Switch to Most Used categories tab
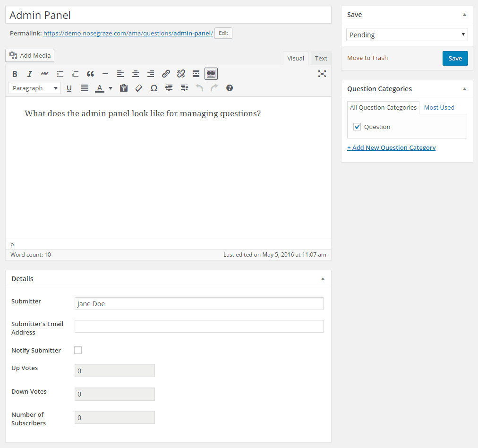Image resolution: width=478 pixels, height=448 pixels. click(439, 107)
